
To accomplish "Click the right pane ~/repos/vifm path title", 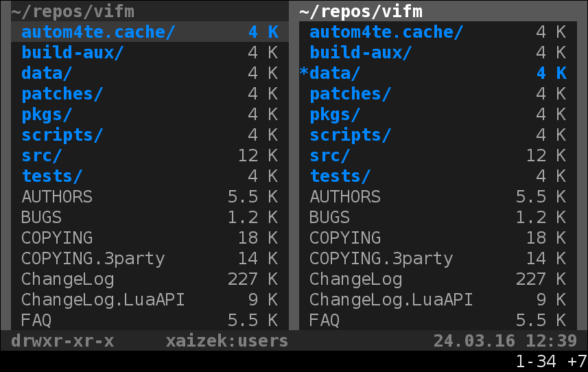I will coord(361,12).
